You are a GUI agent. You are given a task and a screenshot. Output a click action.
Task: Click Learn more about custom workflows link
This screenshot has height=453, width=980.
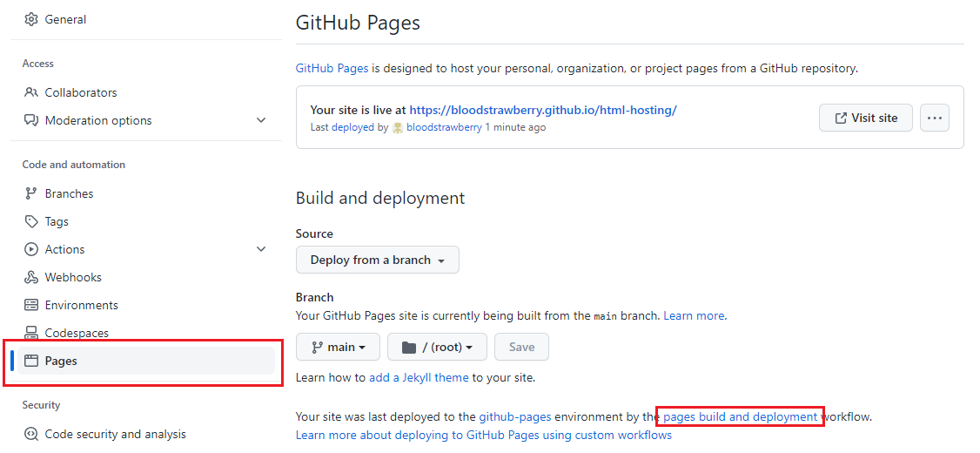click(x=484, y=434)
